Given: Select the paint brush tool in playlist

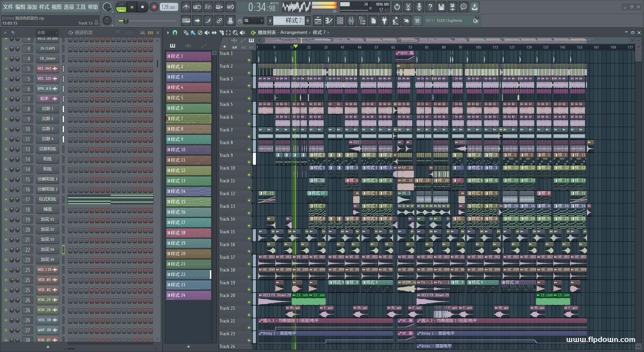Looking at the screenshot, I should [193, 33].
